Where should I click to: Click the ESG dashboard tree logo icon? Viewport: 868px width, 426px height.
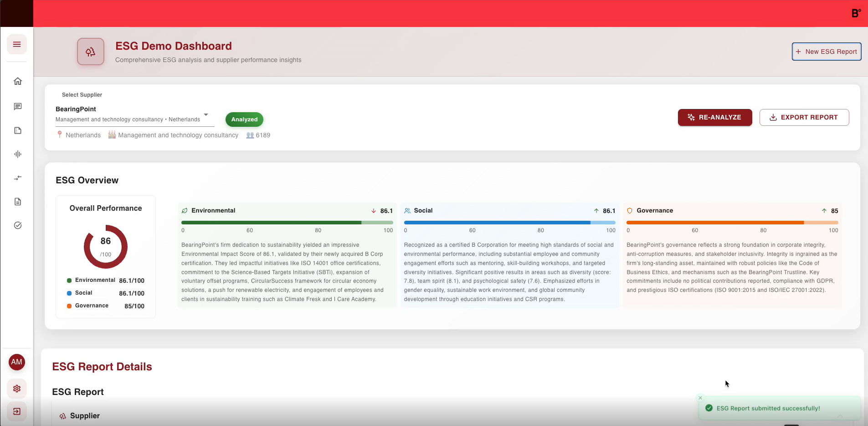coord(91,52)
